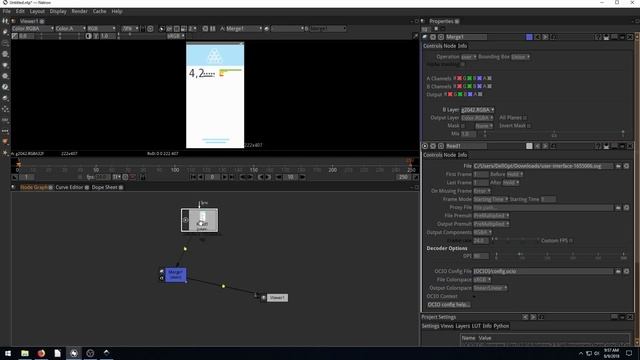Open the viewer zoom percentage dropdown
Screen dimensions: 640x360
click(130, 29)
